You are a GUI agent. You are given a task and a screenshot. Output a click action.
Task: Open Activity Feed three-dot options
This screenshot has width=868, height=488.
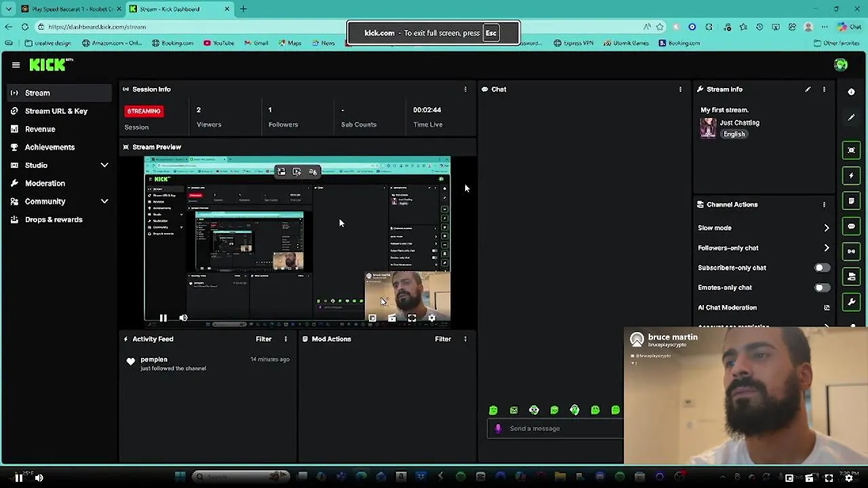point(285,339)
